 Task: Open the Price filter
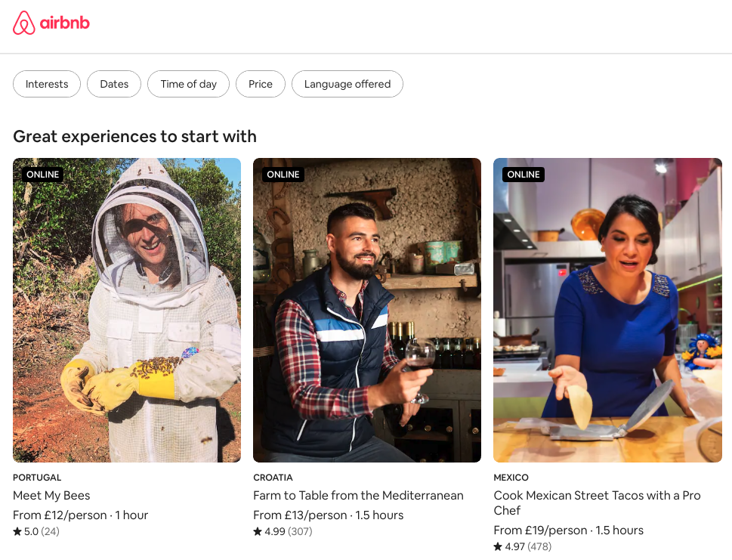point(260,84)
